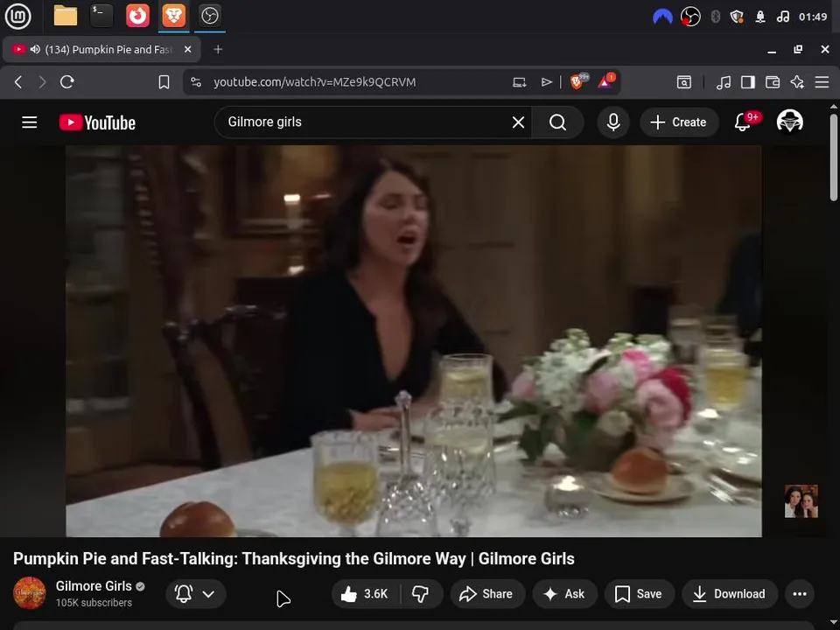Open Brave Rewards triangle icon

point(605,81)
